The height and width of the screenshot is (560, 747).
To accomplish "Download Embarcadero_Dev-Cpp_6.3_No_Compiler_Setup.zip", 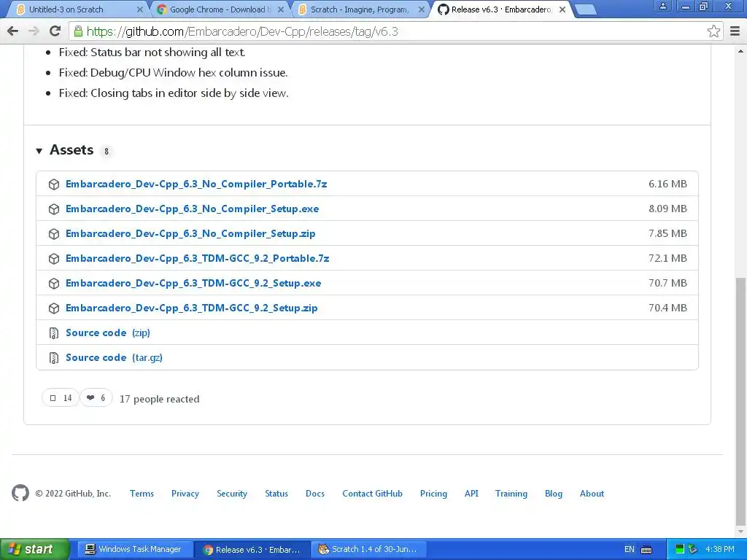I will pos(190,234).
